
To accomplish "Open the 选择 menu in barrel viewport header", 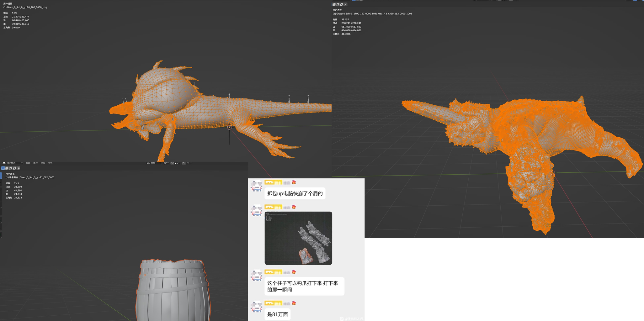I will pos(35,163).
